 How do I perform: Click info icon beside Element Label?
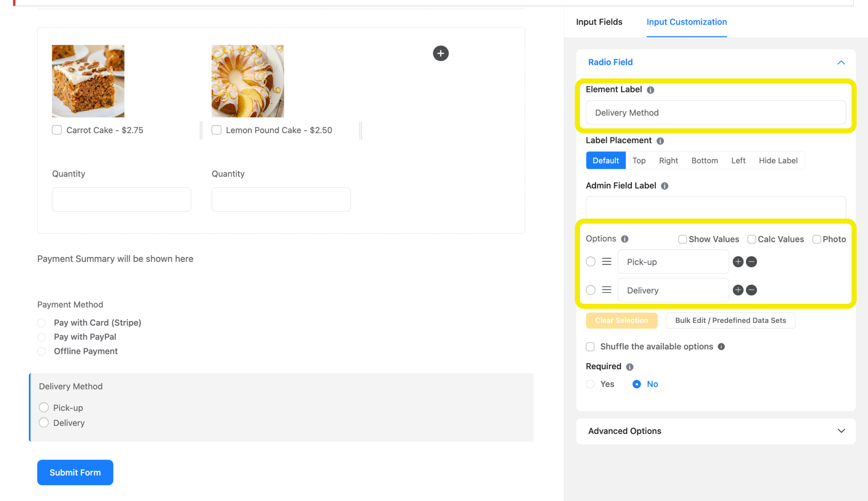point(651,89)
